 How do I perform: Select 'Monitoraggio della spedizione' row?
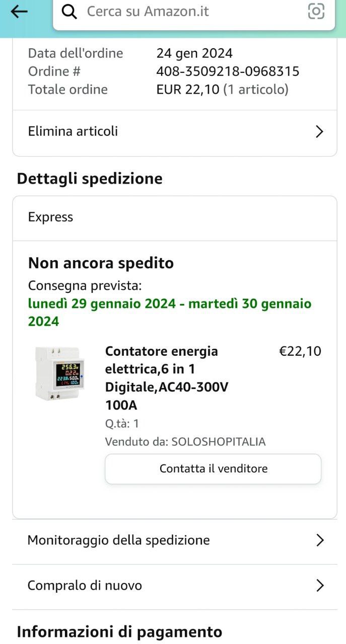coord(119,540)
